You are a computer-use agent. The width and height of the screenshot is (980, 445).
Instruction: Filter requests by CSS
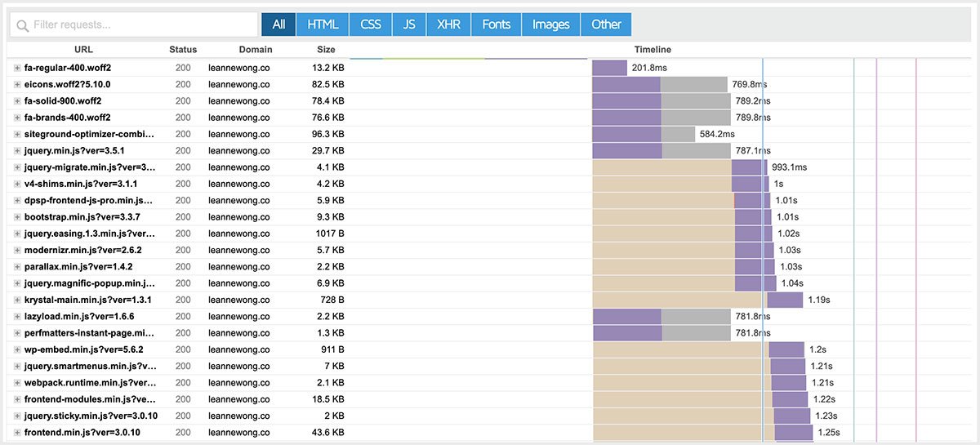point(371,24)
